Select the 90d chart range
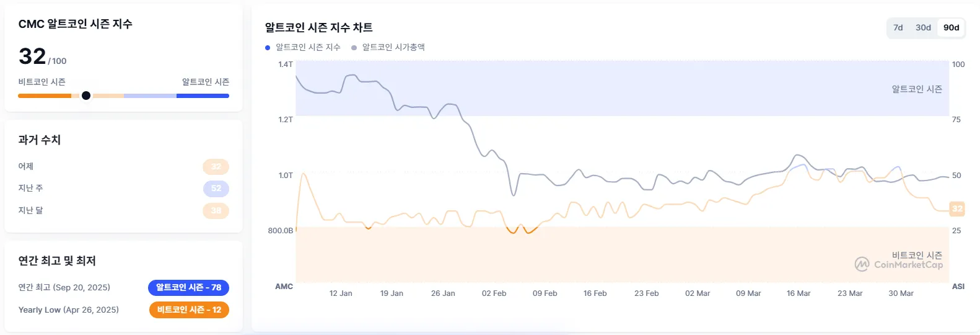The image size is (980, 335). click(951, 27)
